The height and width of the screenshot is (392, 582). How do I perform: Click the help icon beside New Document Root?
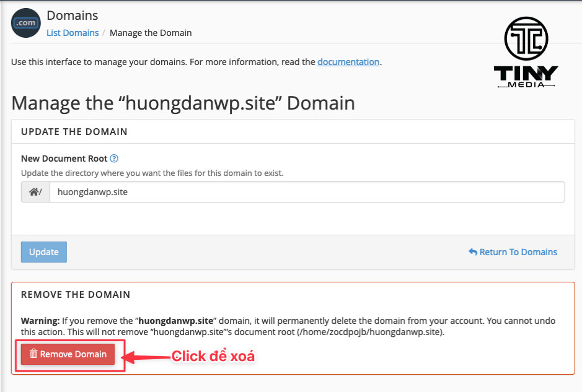(114, 159)
